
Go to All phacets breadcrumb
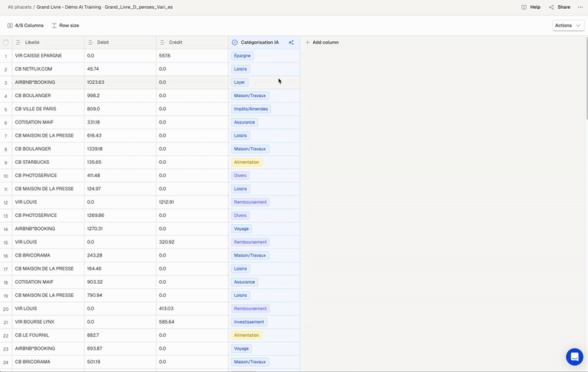coord(20,7)
